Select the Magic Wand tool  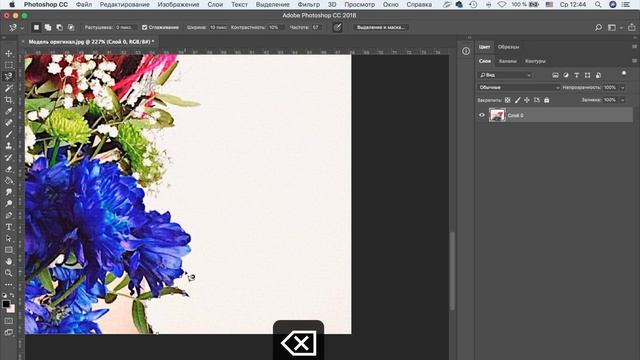tap(9, 88)
